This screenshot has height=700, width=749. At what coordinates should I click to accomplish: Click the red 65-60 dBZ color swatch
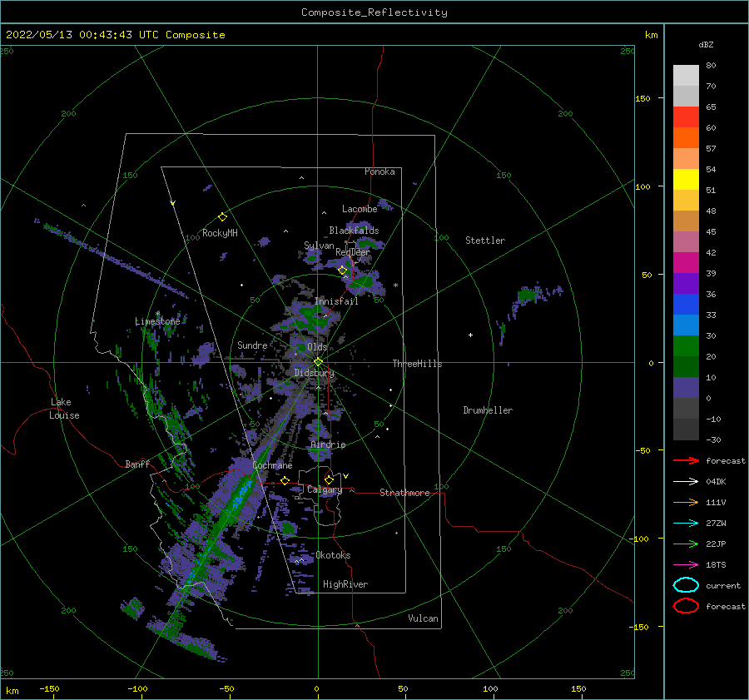pyautogui.click(x=686, y=117)
